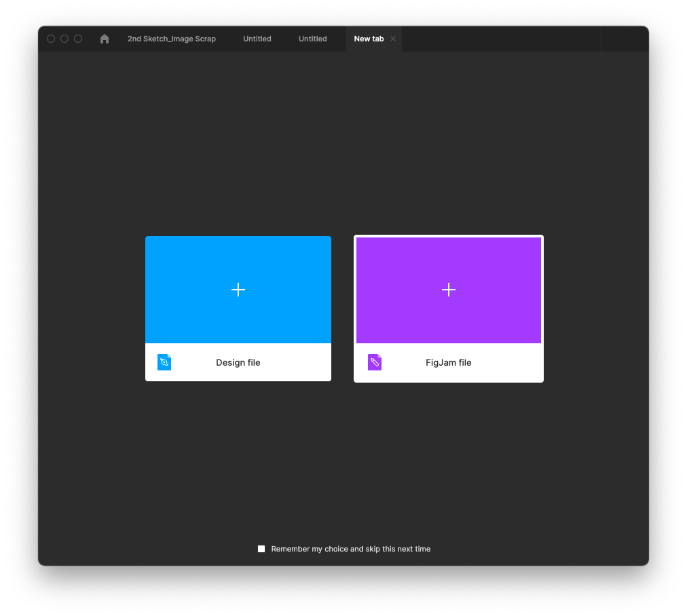Image resolution: width=687 pixels, height=616 pixels.
Task: Open the second Untitled tab
Action: click(313, 39)
